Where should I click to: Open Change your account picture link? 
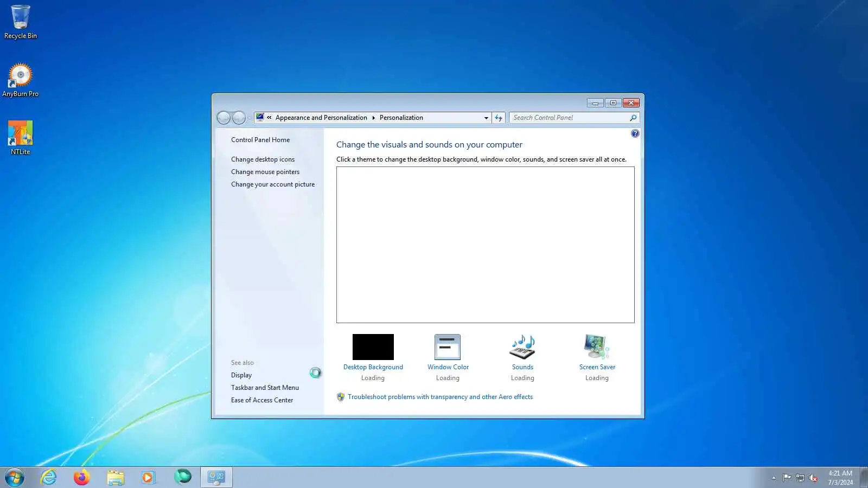tap(273, 184)
